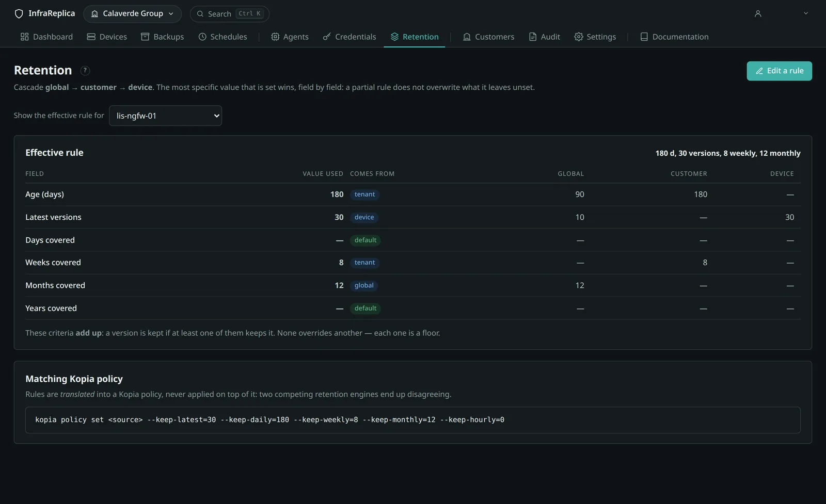826x504 pixels.
Task: Focus the Search field
Action: pos(230,14)
